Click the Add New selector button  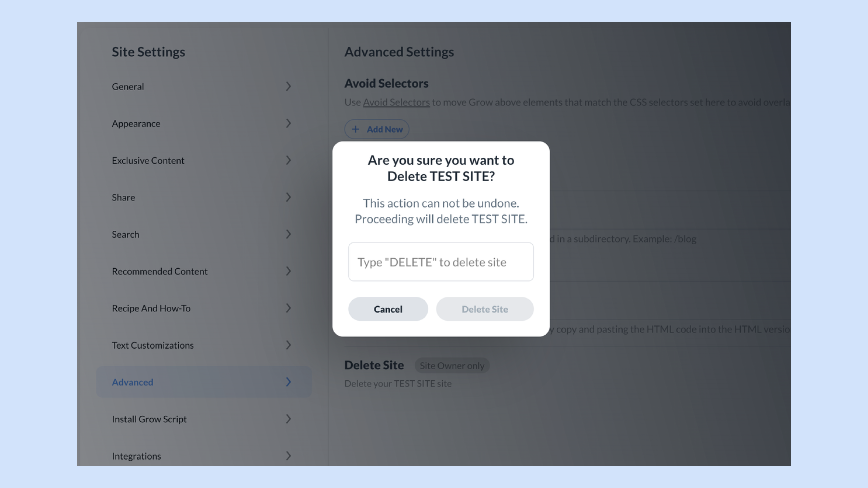377,129
